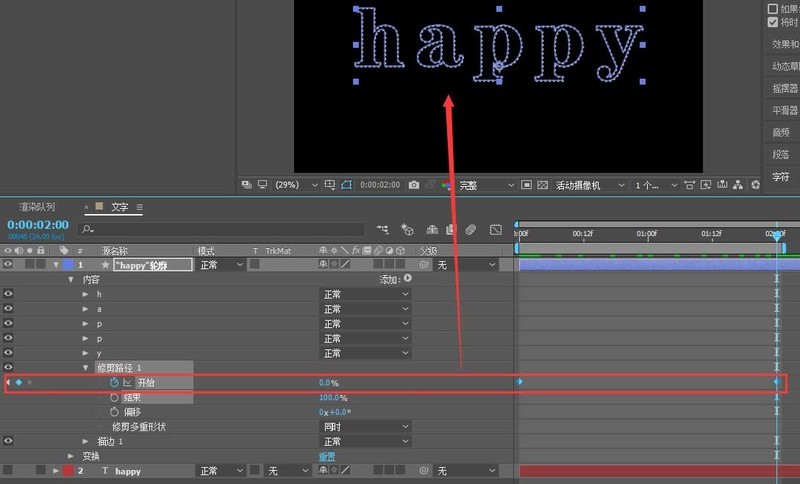Open the graph editor icon beside 开始
800x484 pixels.
[x=127, y=383]
